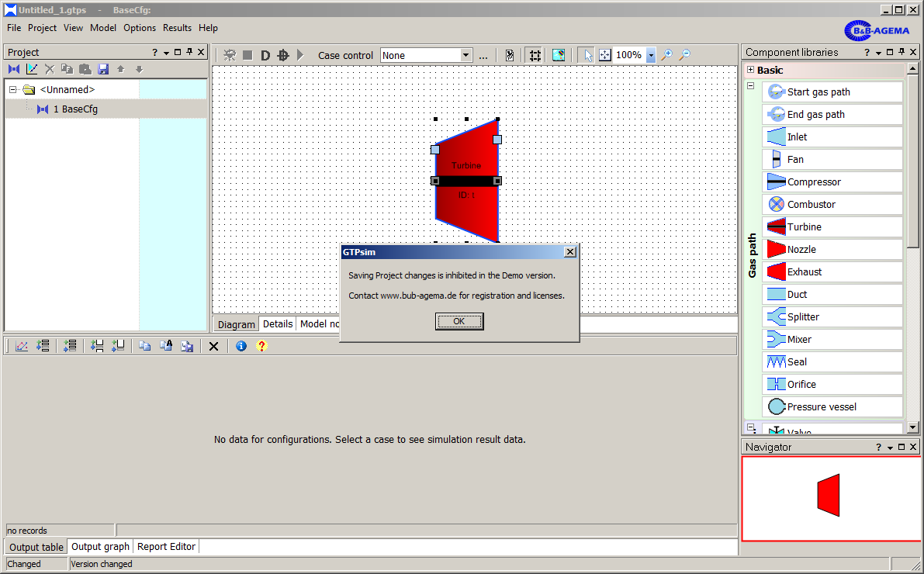This screenshot has width=924, height=574.
Task: Close the GTPsim dialog with X
Action: (570, 251)
